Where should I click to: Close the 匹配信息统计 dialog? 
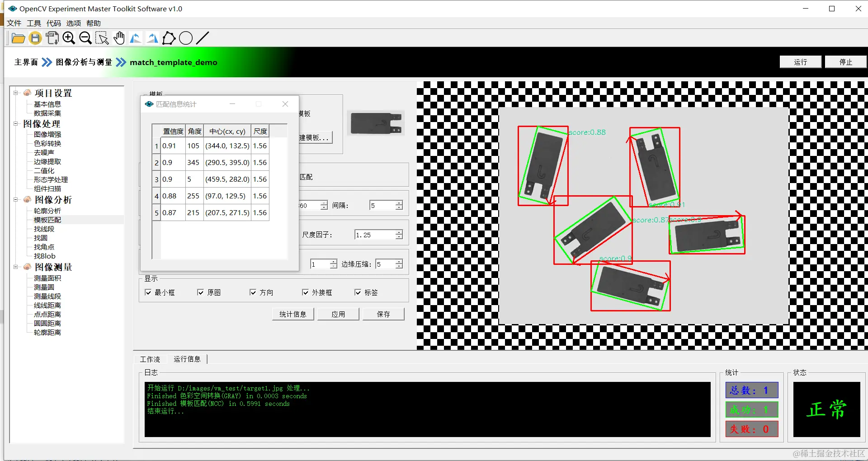pos(285,104)
